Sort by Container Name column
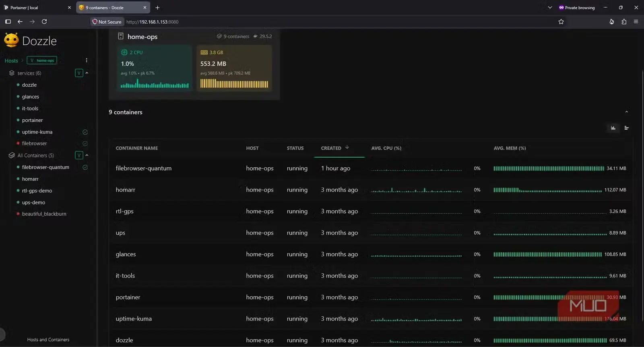 [137, 148]
